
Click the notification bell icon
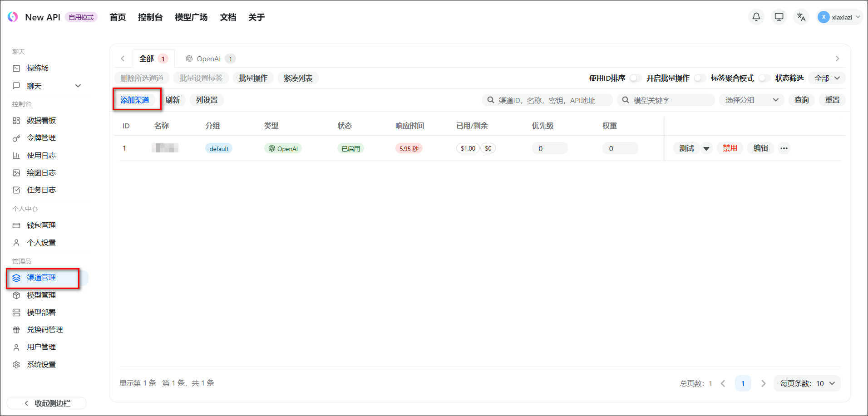click(756, 17)
